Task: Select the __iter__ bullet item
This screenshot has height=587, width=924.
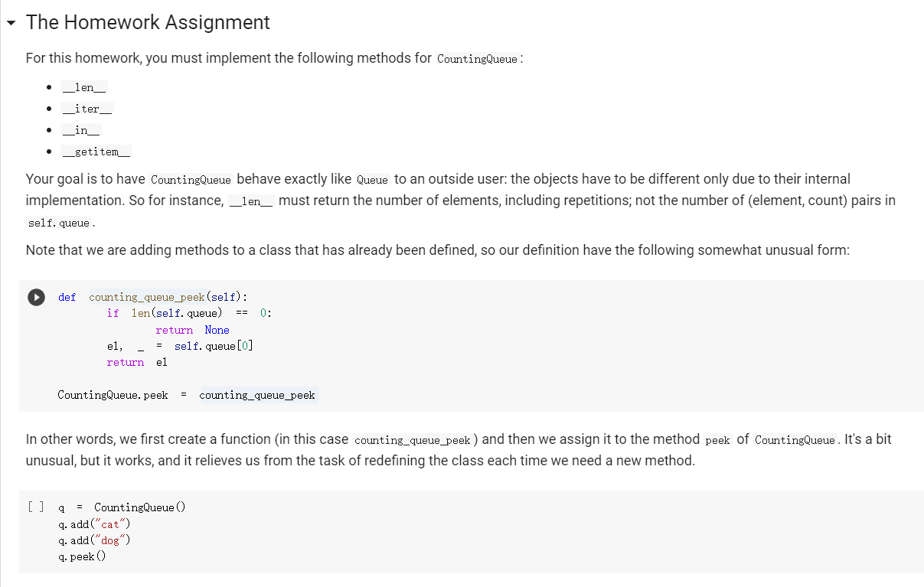Action: point(87,108)
